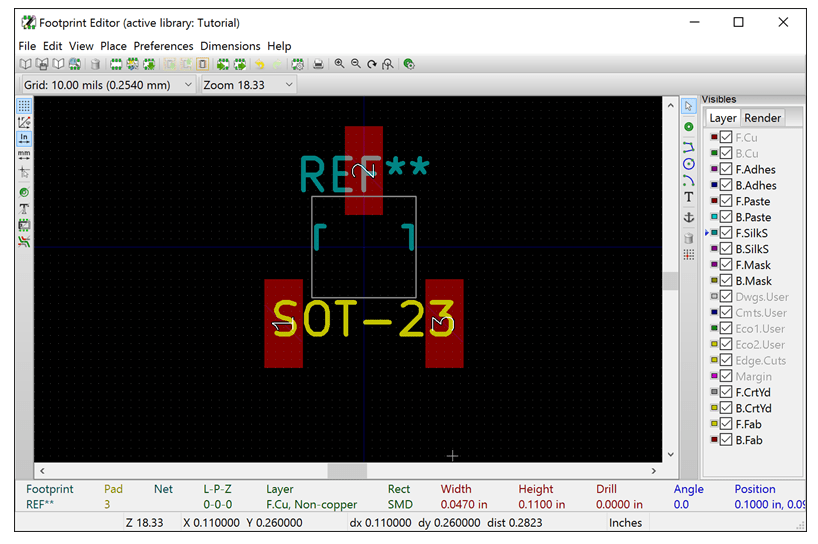Select the add text T tool
Image resolution: width=818 pixels, height=544 pixels.
point(689,197)
